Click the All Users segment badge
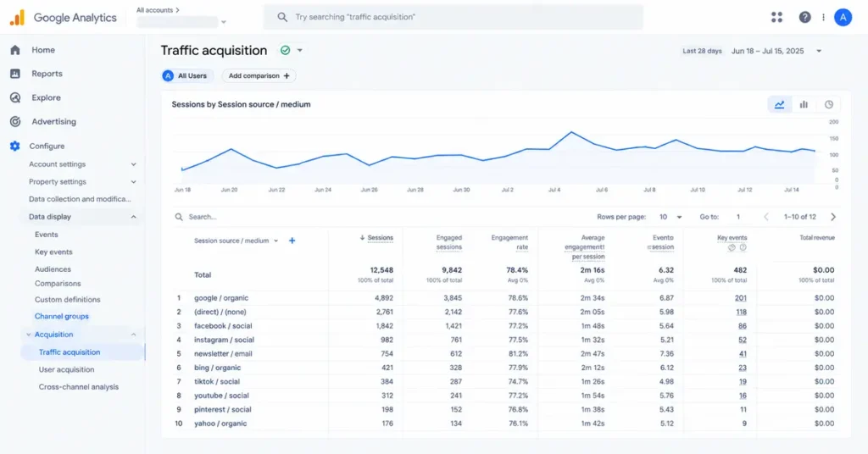Screen dimensions: 868x454 (x=187, y=75)
